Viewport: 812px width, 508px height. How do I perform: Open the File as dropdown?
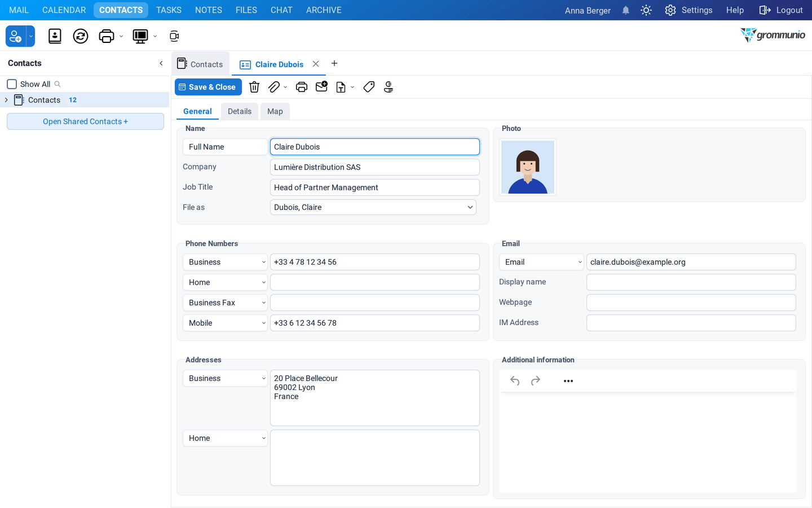373,207
